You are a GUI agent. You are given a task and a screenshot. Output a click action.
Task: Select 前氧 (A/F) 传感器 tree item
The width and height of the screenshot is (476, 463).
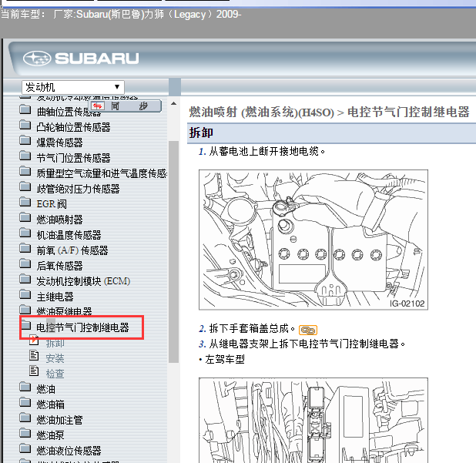[72, 250]
